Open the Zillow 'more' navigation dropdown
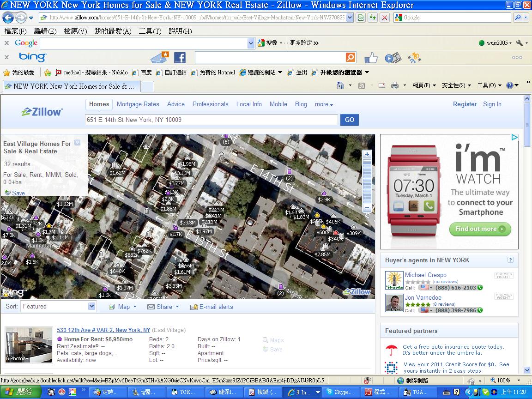 coord(324,104)
